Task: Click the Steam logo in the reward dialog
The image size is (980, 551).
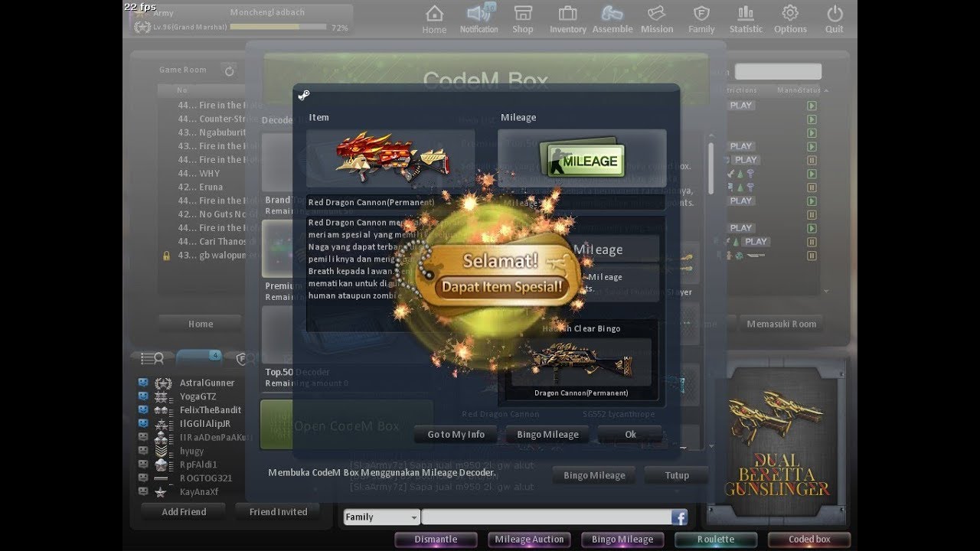Action: [x=304, y=95]
